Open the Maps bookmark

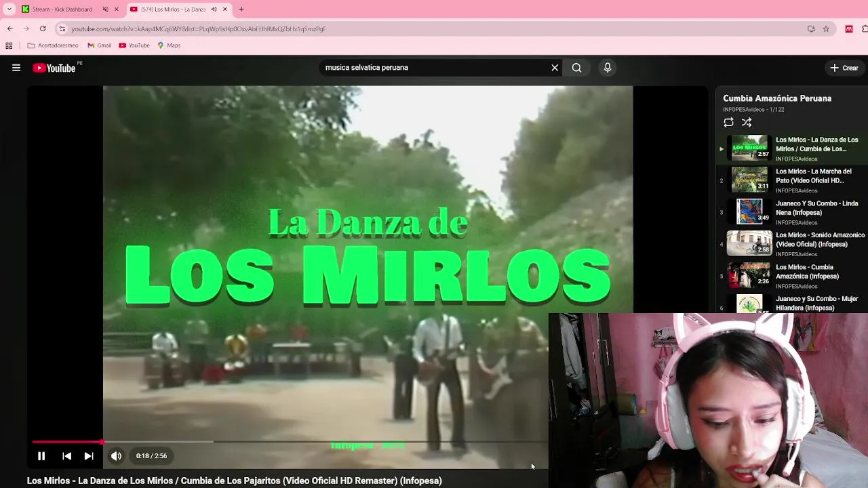pyautogui.click(x=169, y=45)
